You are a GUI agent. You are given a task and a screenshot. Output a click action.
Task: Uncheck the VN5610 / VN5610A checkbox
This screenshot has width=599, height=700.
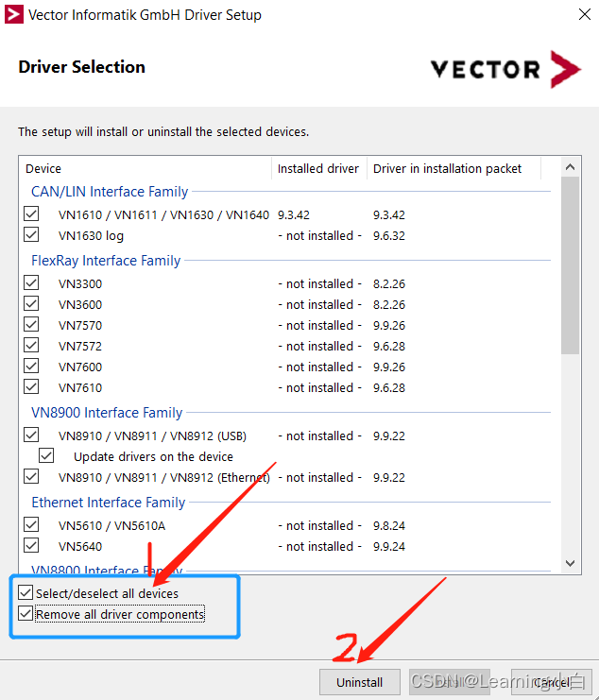(x=31, y=524)
